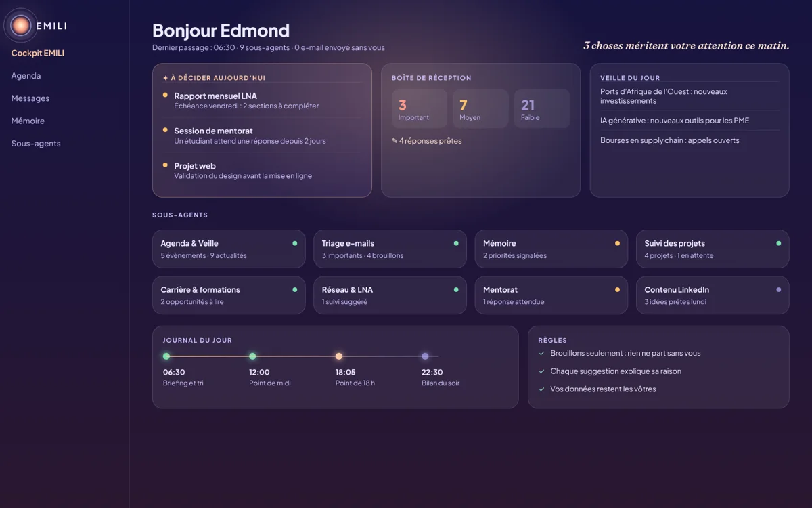
Task: Read the Ports d'Afrique de l'Ouest news item
Action: (690, 96)
